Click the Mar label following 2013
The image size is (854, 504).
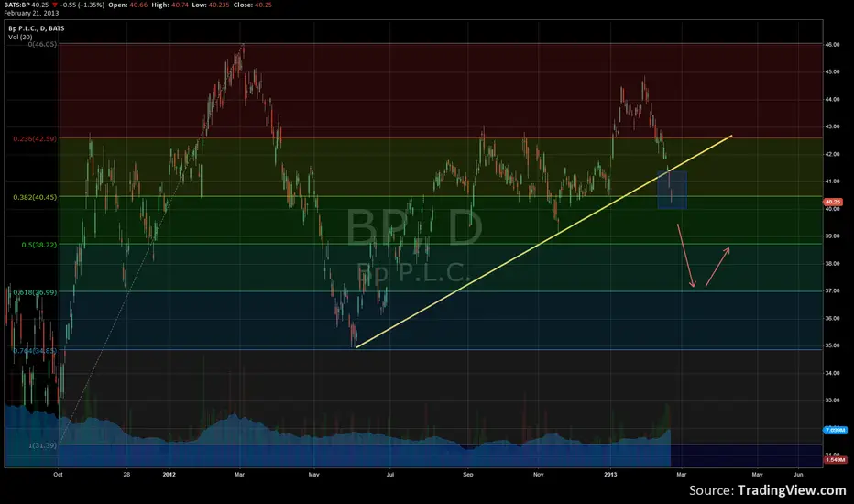[x=682, y=475]
